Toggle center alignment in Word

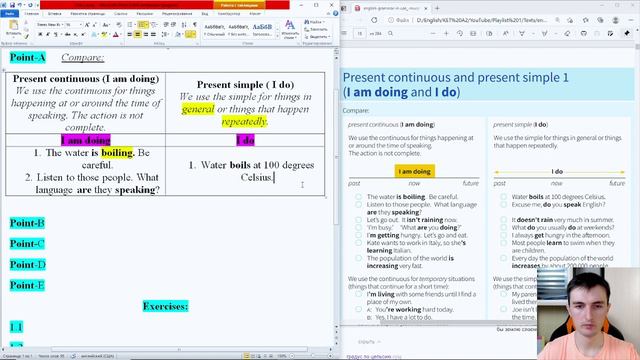pyautogui.click(x=138, y=35)
